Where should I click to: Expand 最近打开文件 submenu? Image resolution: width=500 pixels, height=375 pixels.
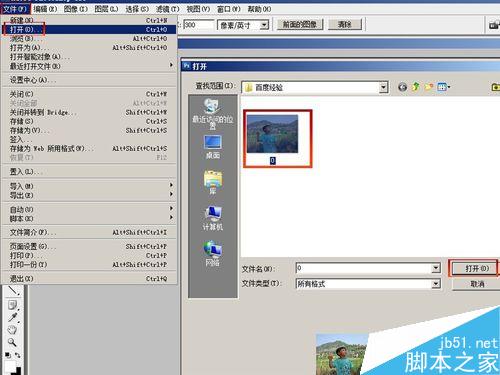pyautogui.click(x=89, y=66)
